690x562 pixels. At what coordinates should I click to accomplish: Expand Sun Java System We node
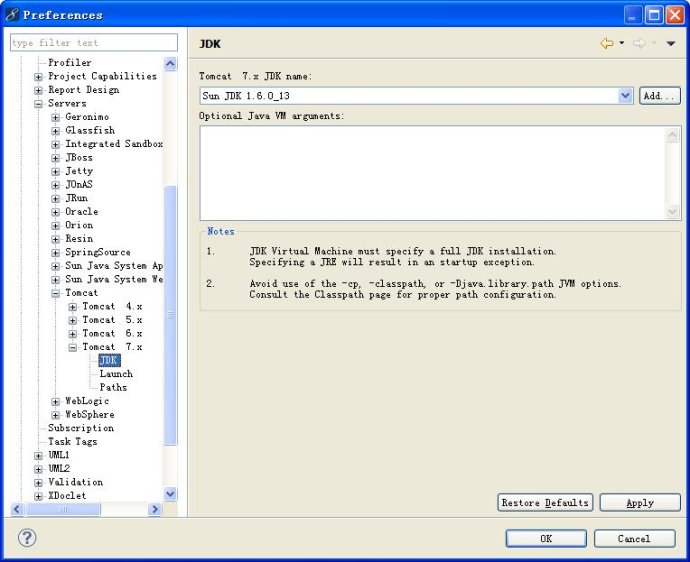[55, 280]
